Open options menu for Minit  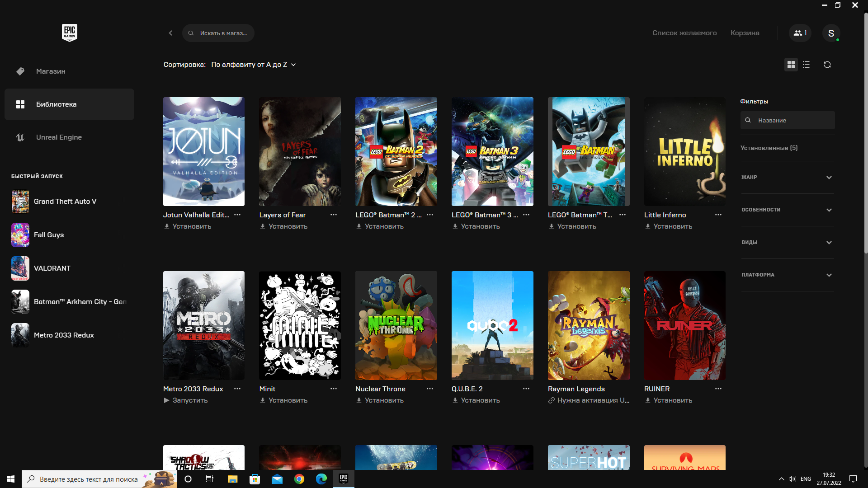click(334, 389)
